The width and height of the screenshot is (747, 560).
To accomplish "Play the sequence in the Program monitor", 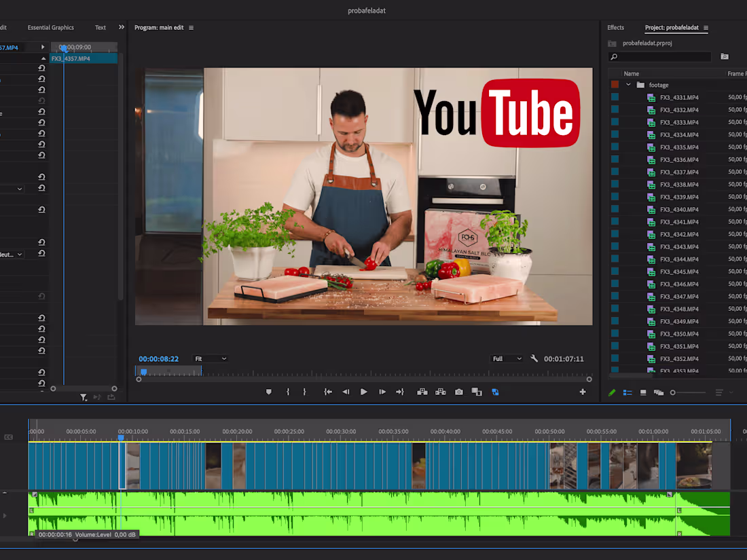I will pyautogui.click(x=363, y=392).
